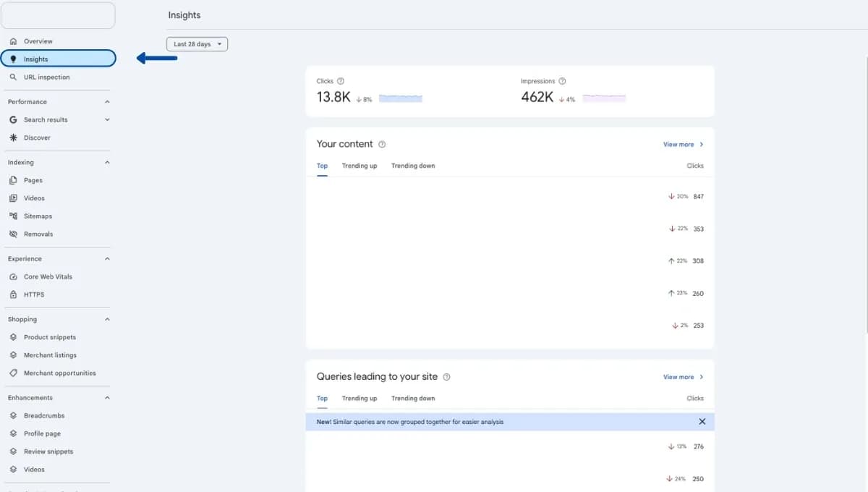868x492 pixels.
Task: Open the Core Web Vitals report label
Action: point(48,277)
